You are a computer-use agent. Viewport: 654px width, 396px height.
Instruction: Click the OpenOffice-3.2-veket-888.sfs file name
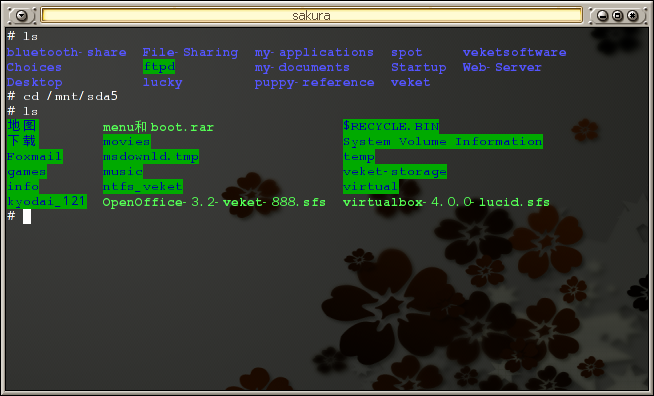[214, 202]
